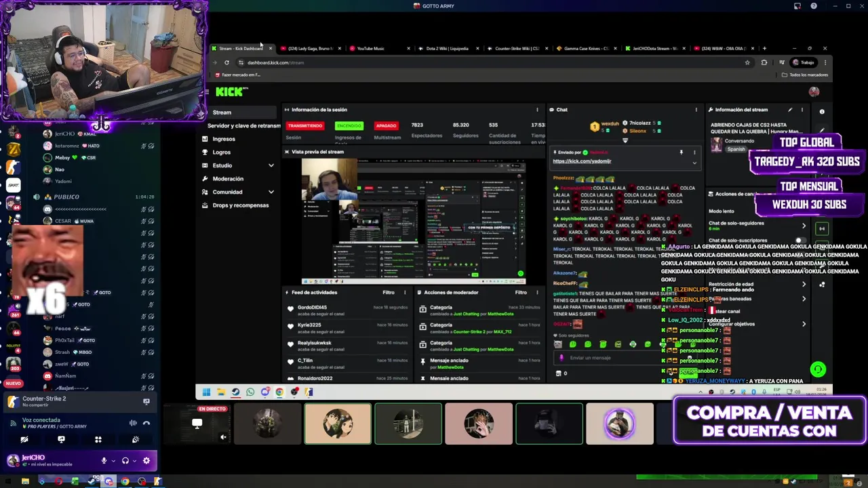Expand the pinned message chevron

[694, 163]
